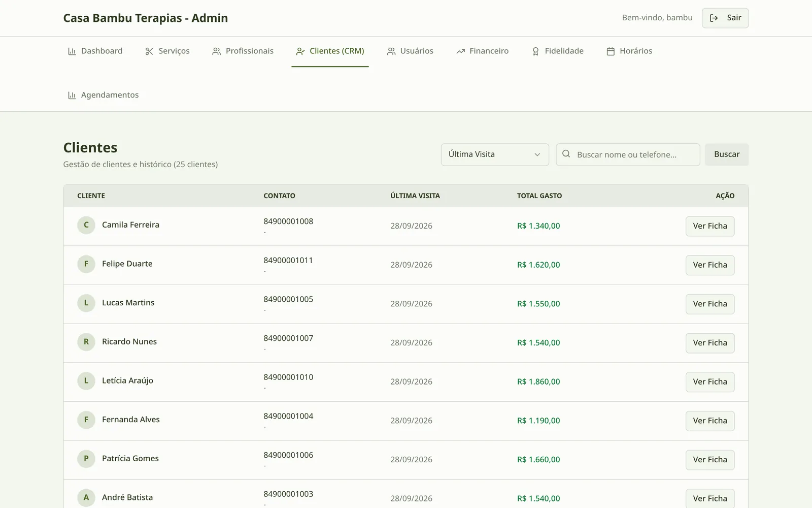
Task: Click the Casa Bambu Terapias - Admin title
Action: [146, 18]
